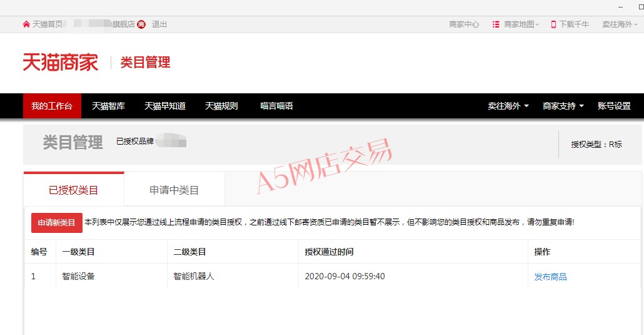Click the 商家地图 list icon
The height and width of the screenshot is (335, 644).
[496, 24]
